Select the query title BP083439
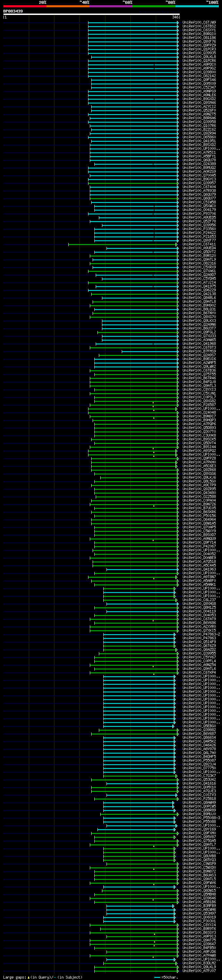The width and height of the screenshot is (222, 980). point(13,11)
